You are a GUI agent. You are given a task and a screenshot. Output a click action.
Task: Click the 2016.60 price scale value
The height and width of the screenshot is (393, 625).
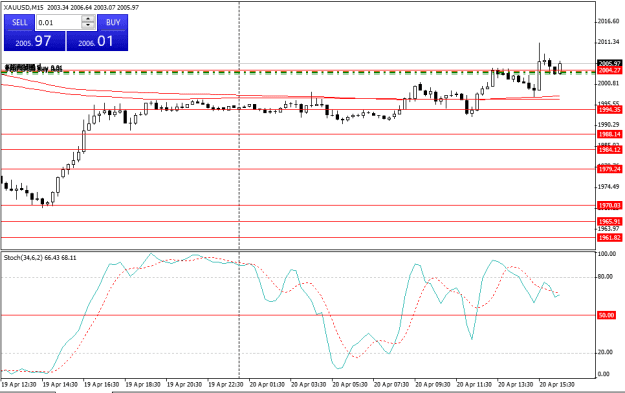tap(609, 22)
